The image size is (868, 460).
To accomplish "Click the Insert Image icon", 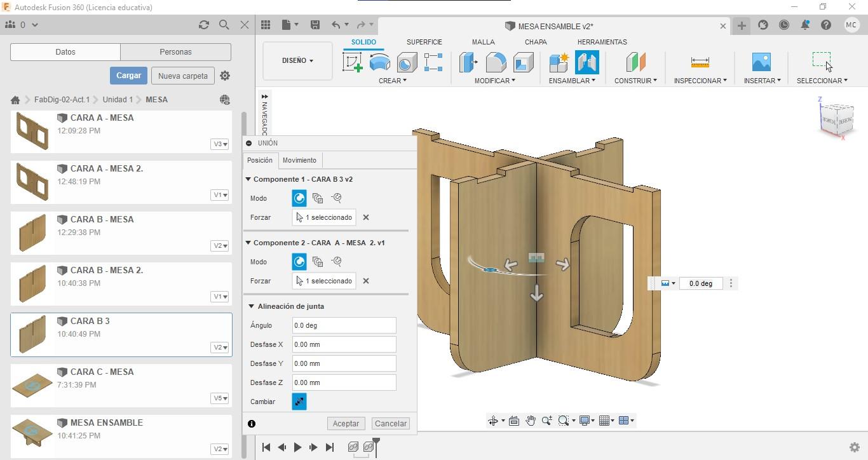I will coord(761,62).
